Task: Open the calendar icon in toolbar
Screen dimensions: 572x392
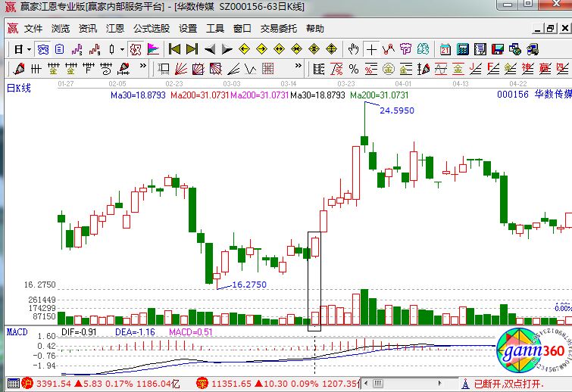Action: coord(445,49)
